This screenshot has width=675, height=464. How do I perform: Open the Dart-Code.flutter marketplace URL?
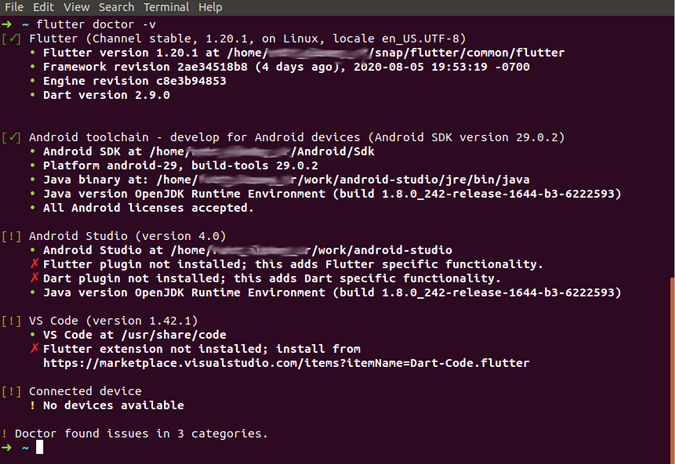pyautogui.click(x=286, y=363)
